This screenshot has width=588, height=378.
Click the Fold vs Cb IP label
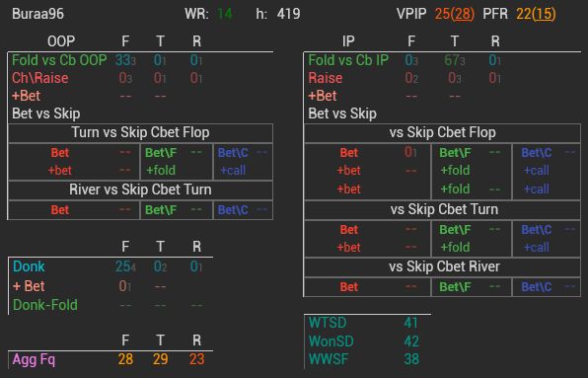click(x=348, y=60)
